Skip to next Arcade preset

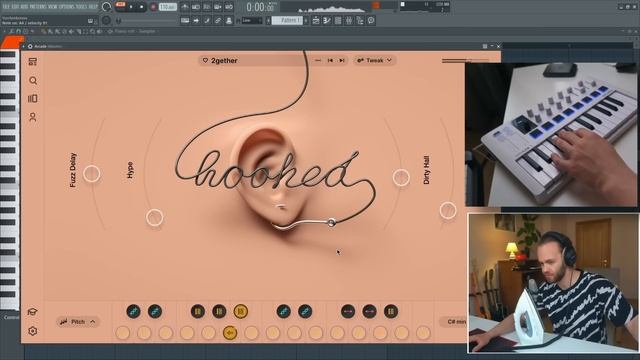click(342, 60)
